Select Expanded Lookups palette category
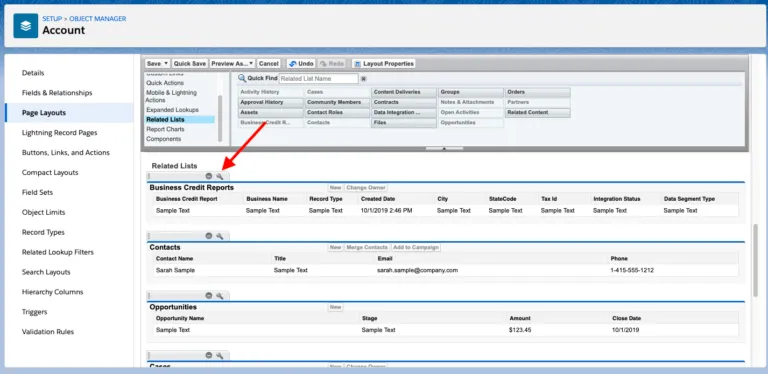This screenshot has width=768, height=374. pos(172,110)
